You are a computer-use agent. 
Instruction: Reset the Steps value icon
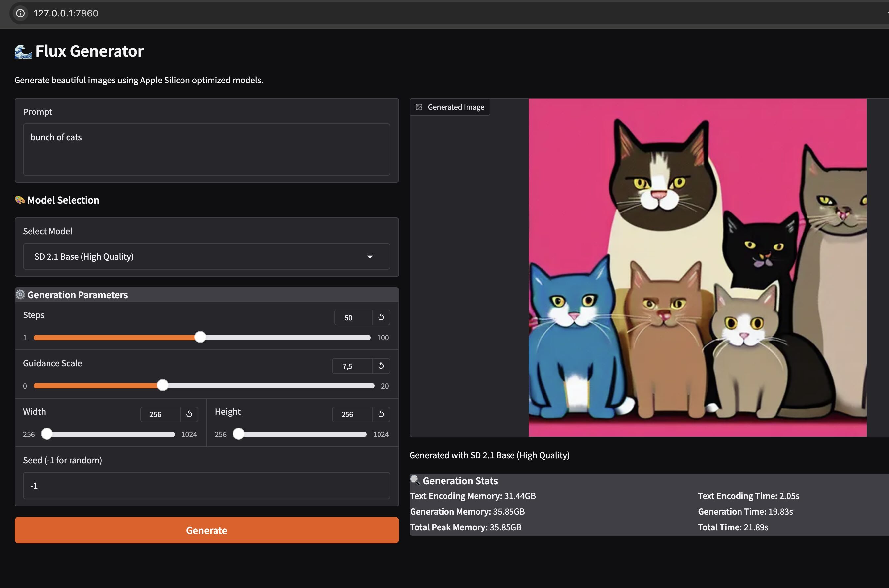381,317
